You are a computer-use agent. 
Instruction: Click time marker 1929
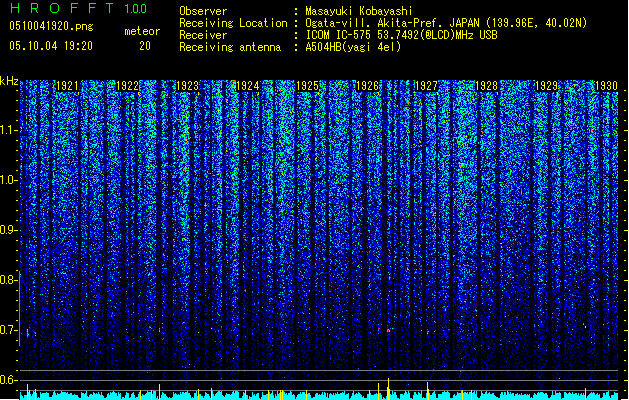pos(546,86)
